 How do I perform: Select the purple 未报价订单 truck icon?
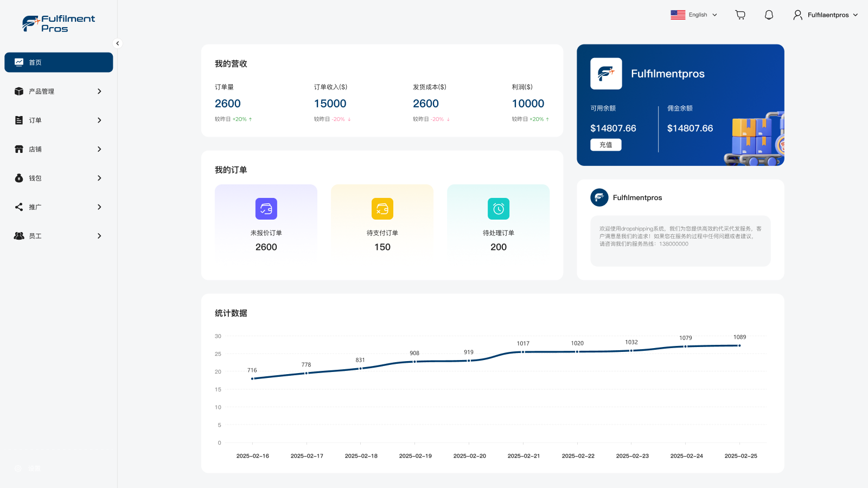point(266,209)
